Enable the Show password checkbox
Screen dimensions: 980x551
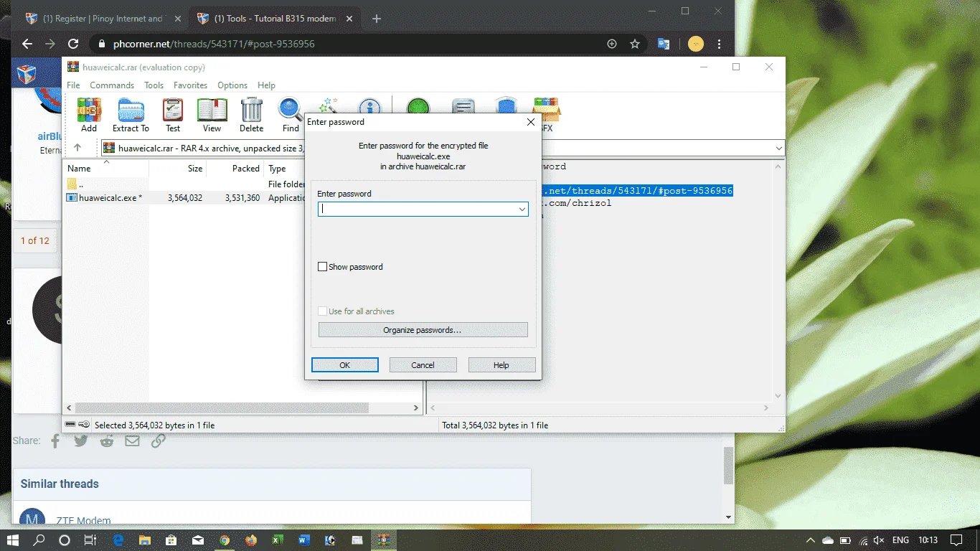coord(323,267)
